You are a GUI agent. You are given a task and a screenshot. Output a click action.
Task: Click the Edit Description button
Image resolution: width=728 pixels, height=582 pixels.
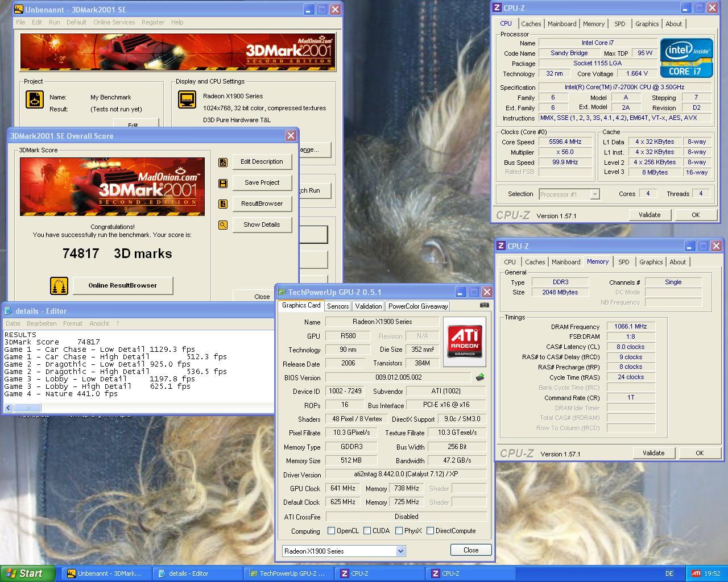(x=262, y=162)
